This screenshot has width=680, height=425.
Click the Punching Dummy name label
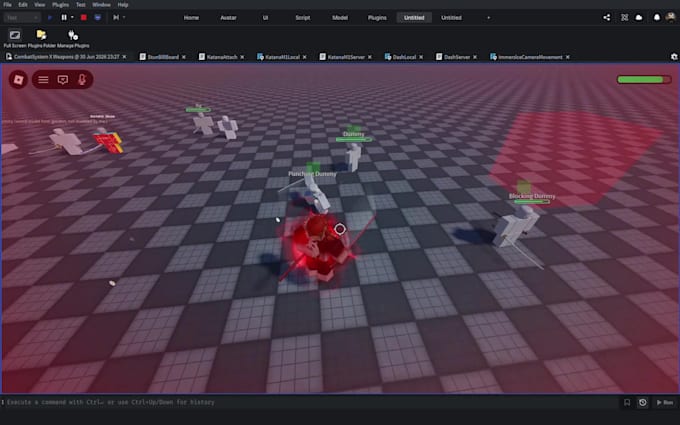click(x=312, y=173)
